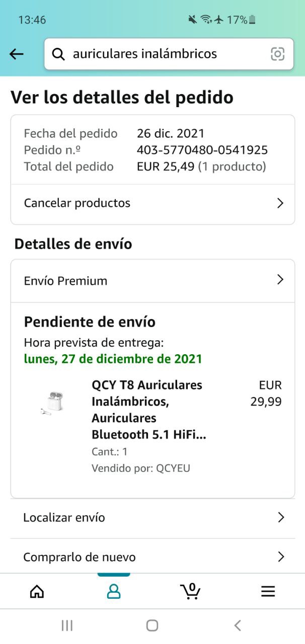This screenshot has height=644, width=305.
Task: Tap the Android recent apps button
Action: point(67,625)
